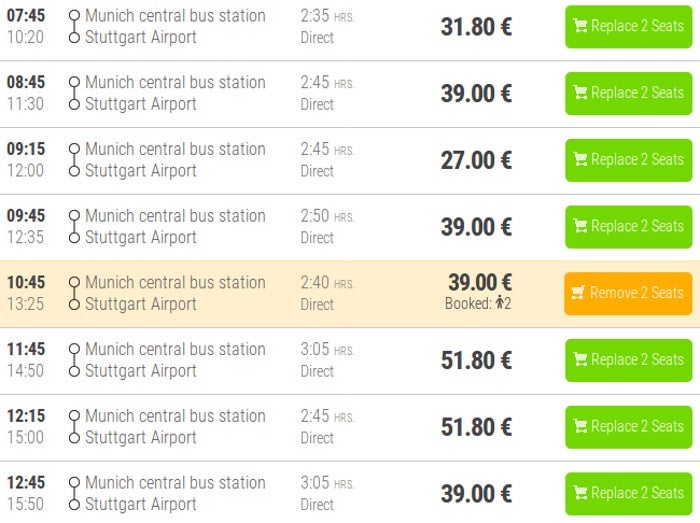Click cart icon on 12:15 departure row
Image resolution: width=700 pixels, height=523 pixels.
580,427
